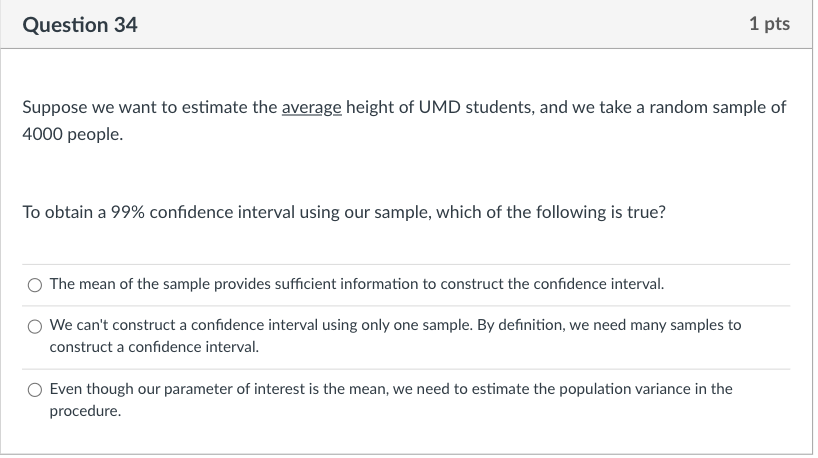Click the gray question header bar
This screenshot has width=818, height=458.
coord(406,25)
